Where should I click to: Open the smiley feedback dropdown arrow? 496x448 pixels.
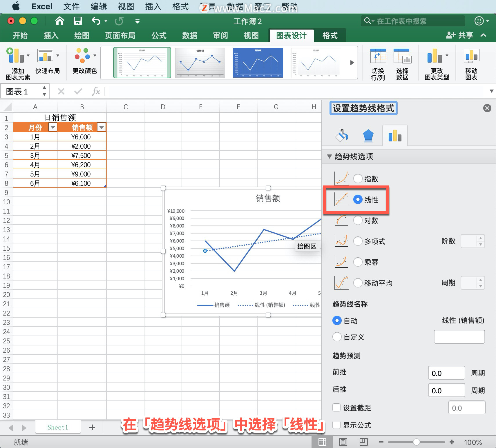pos(488,21)
